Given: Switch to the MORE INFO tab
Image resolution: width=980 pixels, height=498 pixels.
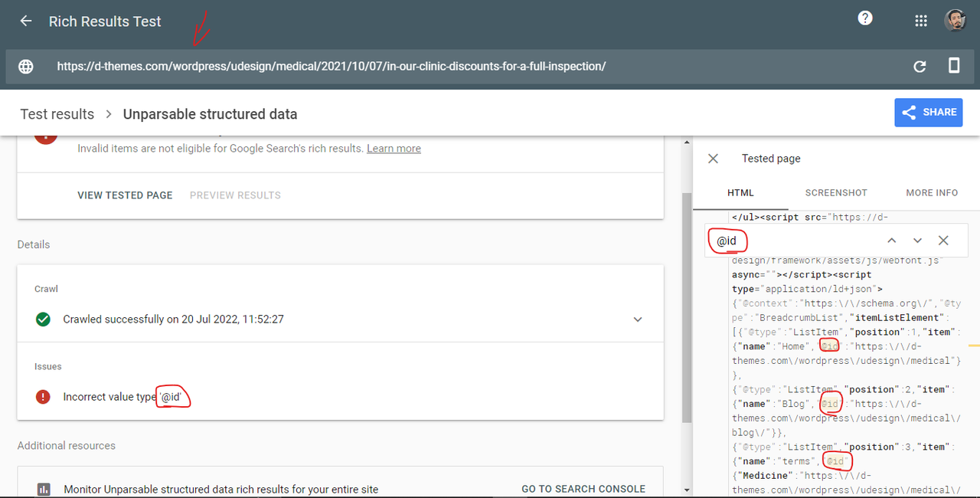Looking at the screenshot, I should (x=932, y=193).
